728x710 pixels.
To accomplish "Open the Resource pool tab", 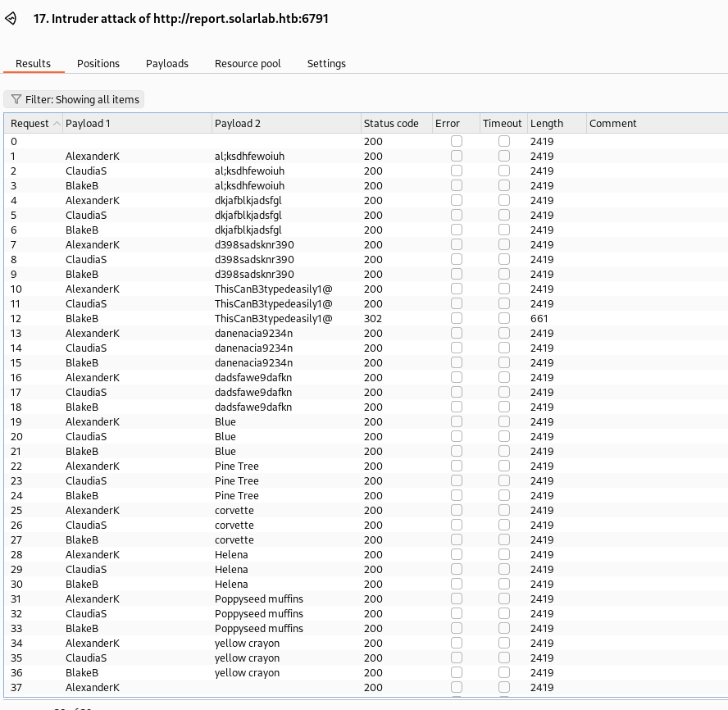I will point(248,63).
